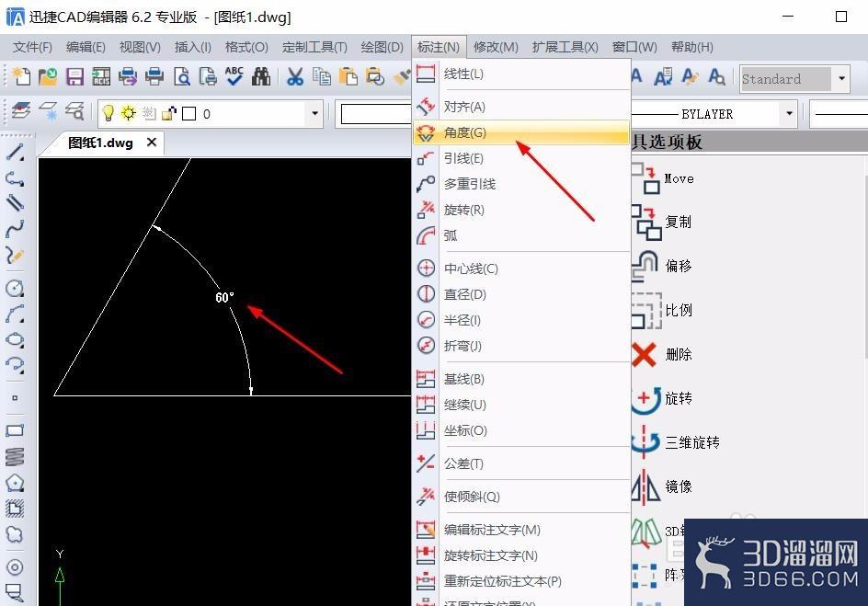Close the 图纸1.dwg tab
The width and height of the screenshot is (868, 606).
click(x=151, y=143)
